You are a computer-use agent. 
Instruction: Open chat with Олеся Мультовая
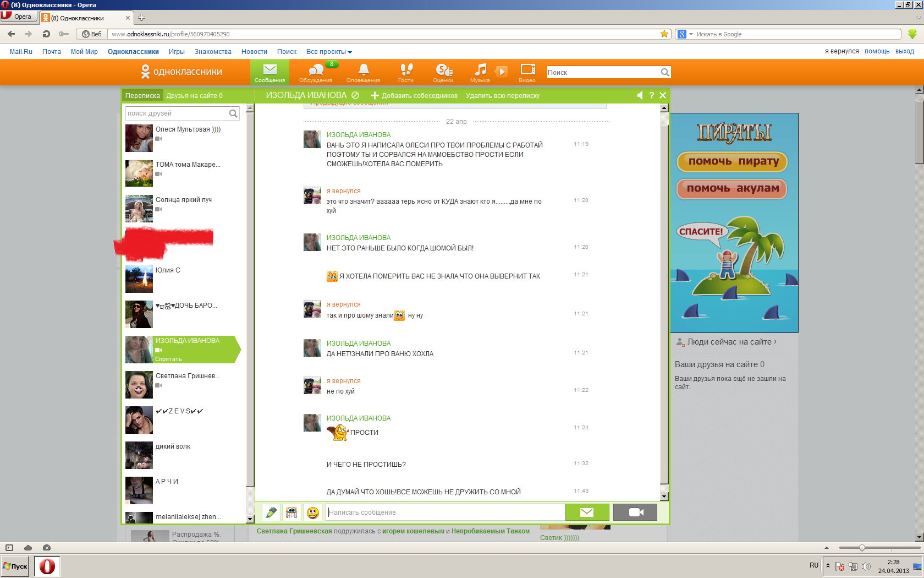click(x=184, y=138)
